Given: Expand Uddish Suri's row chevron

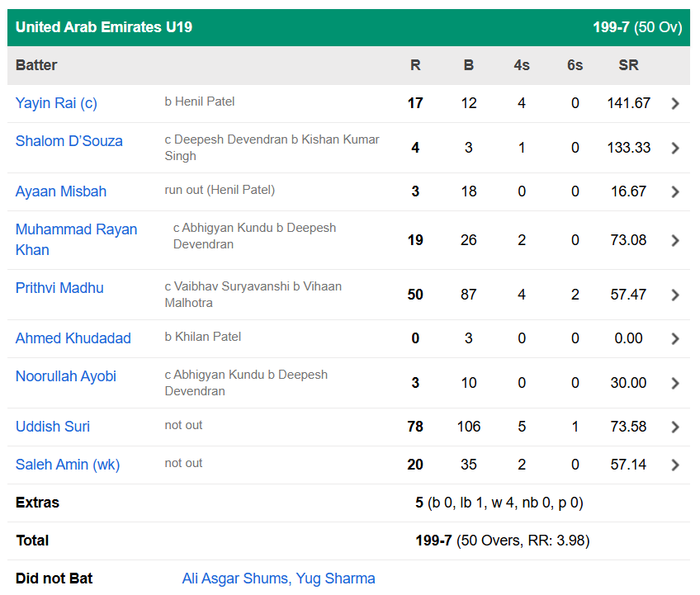Looking at the screenshot, I should 675,427.
